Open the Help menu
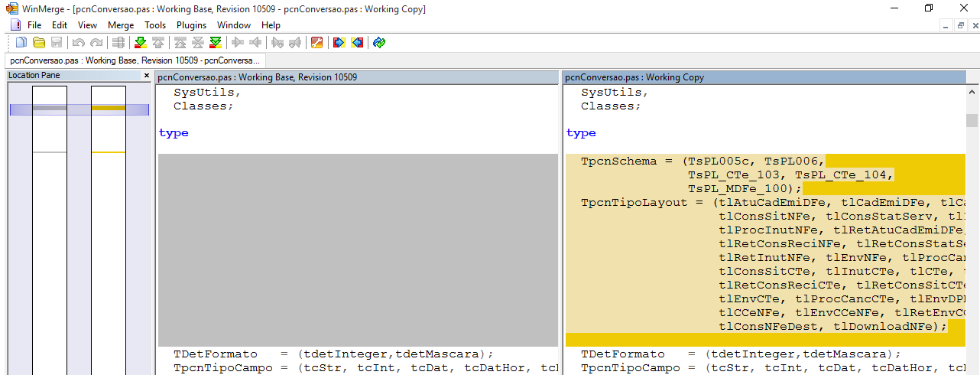980x375 pixels. click(271, 25)
